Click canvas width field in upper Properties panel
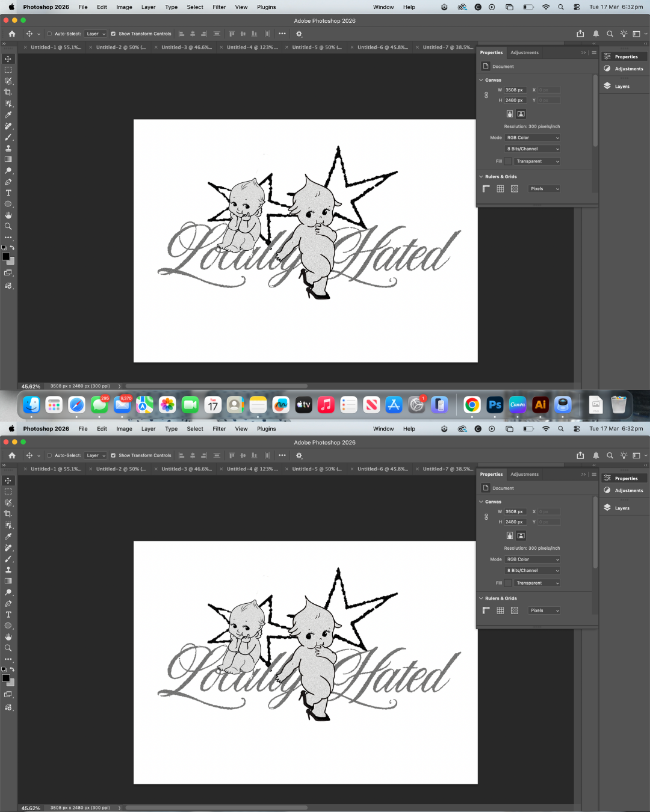The image size is (650, 812). (515, 90)
